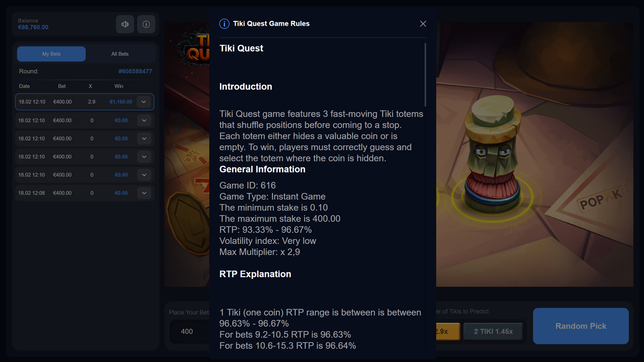Screen dimensions: 644x362
Task: Click the Random Pick button
Action: [581, 326]
